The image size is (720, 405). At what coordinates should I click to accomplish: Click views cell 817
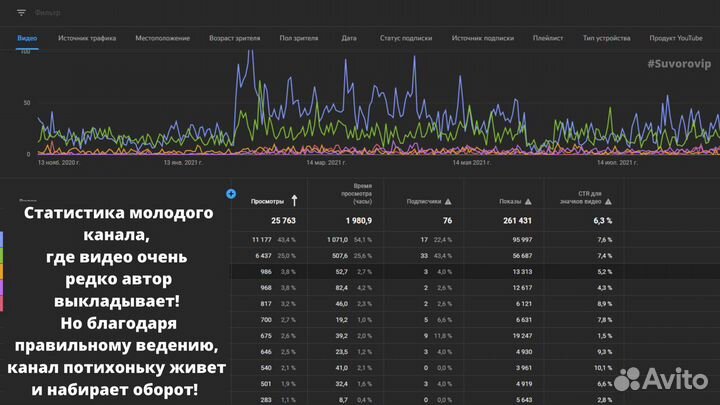(x=266, y=304)
